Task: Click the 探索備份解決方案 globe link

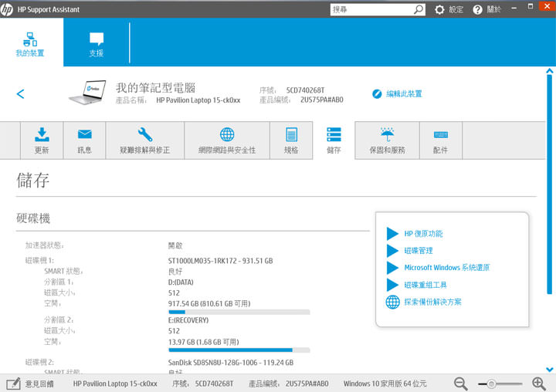Action: click(x=432, y=302)
